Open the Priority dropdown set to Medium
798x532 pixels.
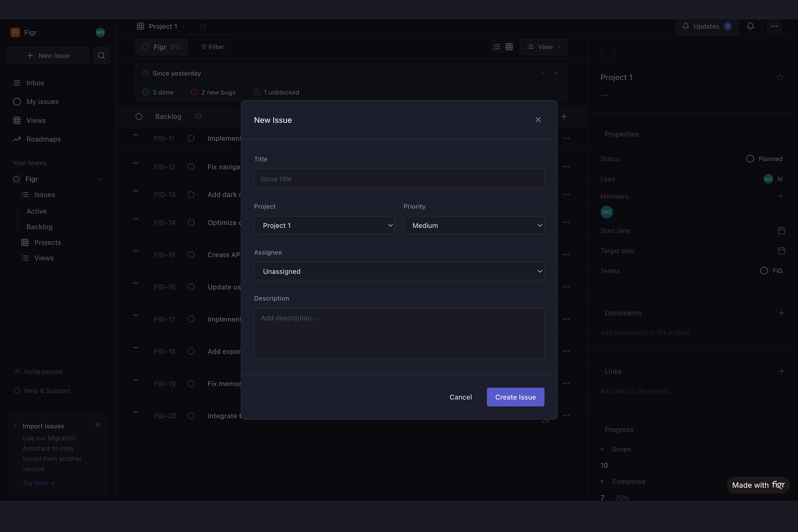point(473,225)
